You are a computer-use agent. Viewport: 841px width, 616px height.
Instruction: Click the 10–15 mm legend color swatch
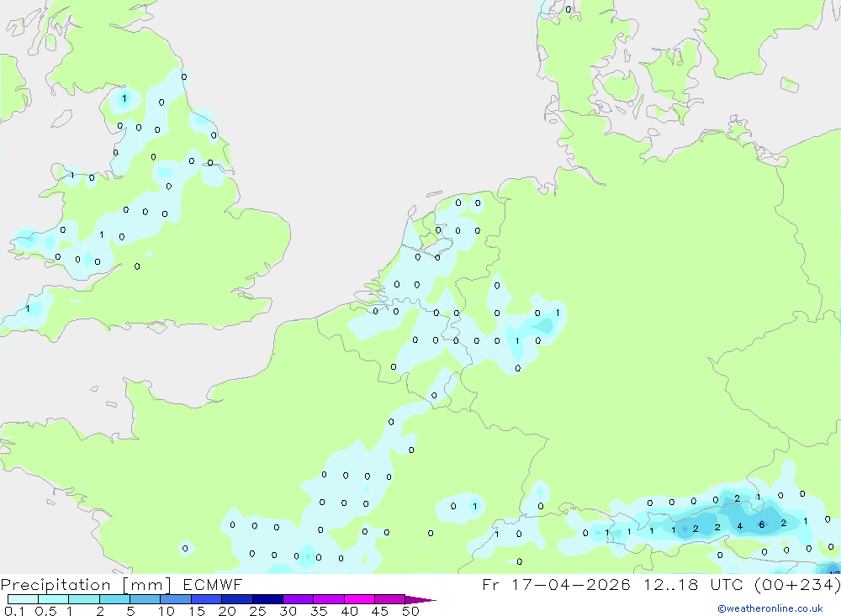coord(176,599)
